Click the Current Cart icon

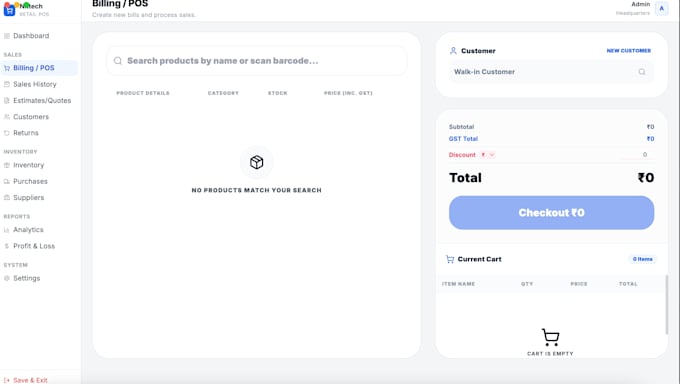point(450,259)
